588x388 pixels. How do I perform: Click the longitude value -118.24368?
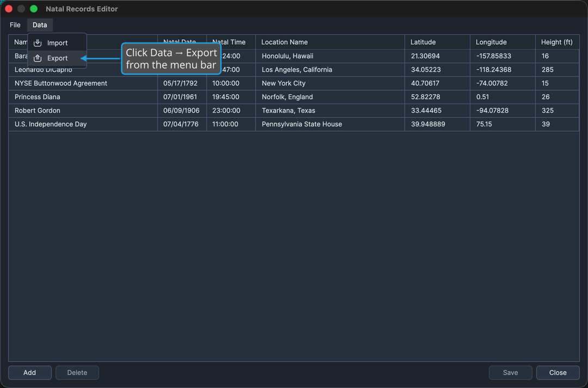tap(493, 70)
